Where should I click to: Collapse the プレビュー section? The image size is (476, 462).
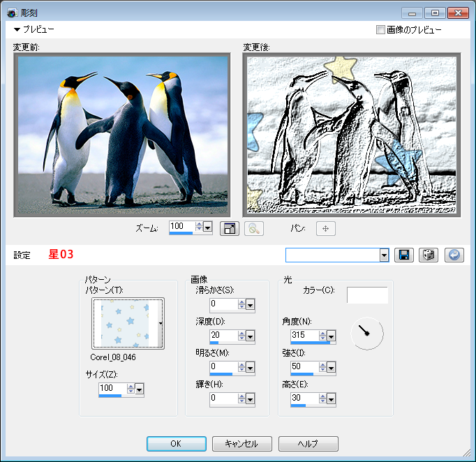point(17,30)
